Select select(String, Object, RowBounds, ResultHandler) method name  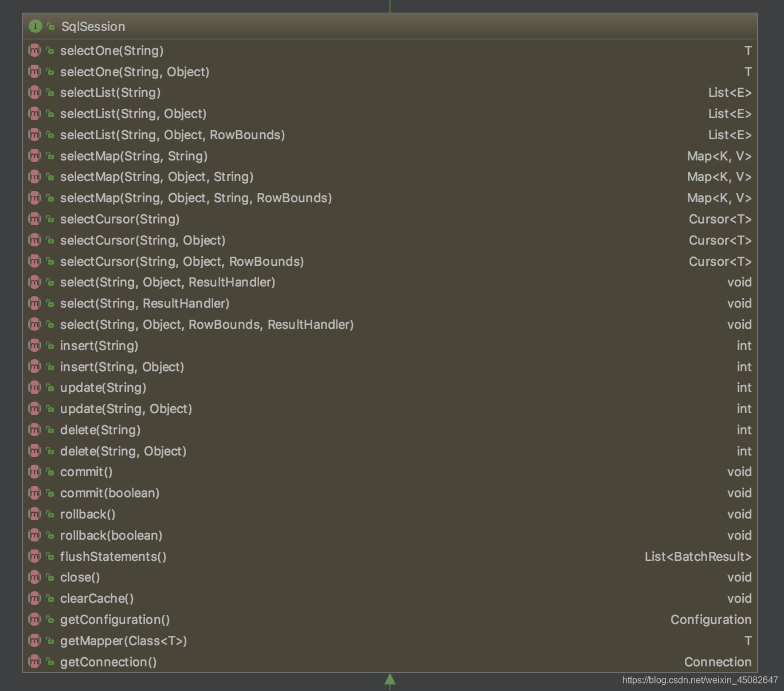point(207,324)
